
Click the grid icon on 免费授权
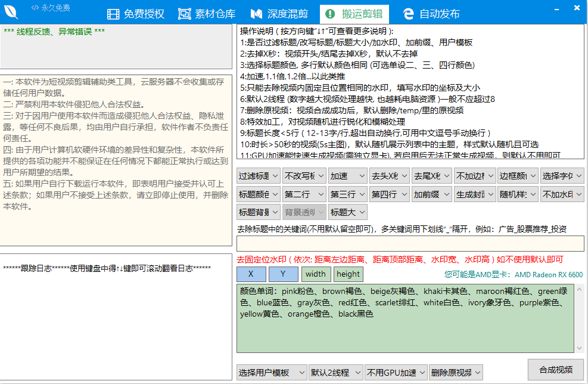[113, 13]
